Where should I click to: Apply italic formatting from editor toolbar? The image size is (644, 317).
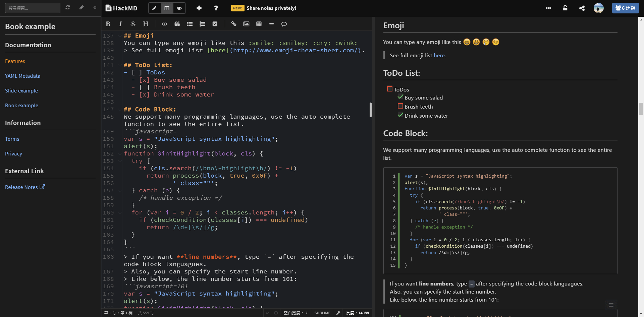point(120,24)
